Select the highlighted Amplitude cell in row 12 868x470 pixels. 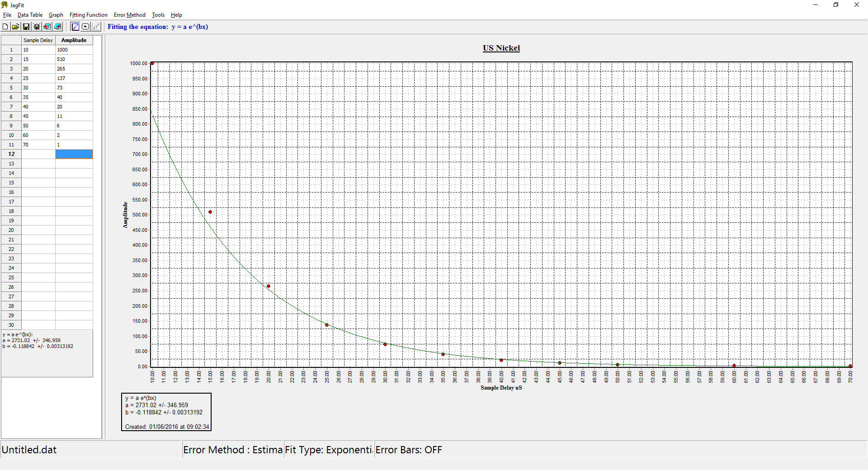[74, 154]
